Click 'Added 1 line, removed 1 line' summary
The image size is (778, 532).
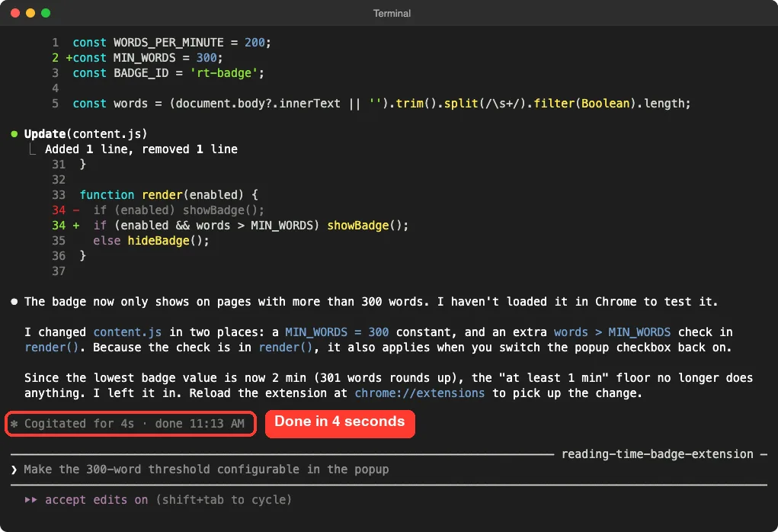[x=141, y=149]
